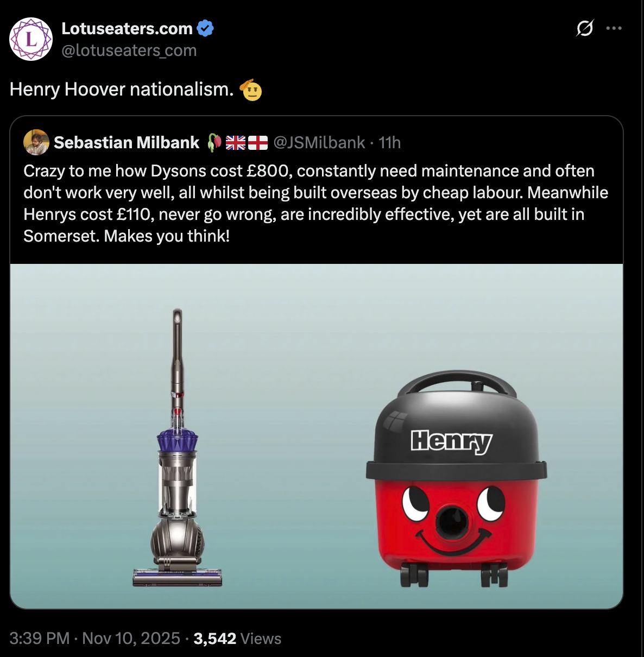The image size is (644, 657).
Task: Click the blue verified badge
Action: (205, 28)
